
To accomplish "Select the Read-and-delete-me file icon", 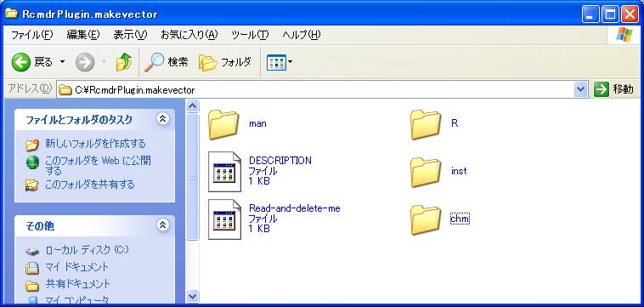I will [x=224, y=219].
